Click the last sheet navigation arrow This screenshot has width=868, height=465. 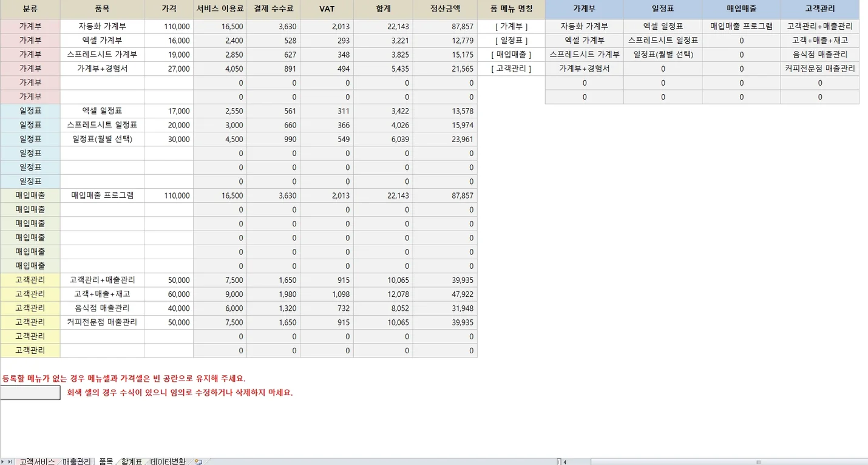point(10,462)
